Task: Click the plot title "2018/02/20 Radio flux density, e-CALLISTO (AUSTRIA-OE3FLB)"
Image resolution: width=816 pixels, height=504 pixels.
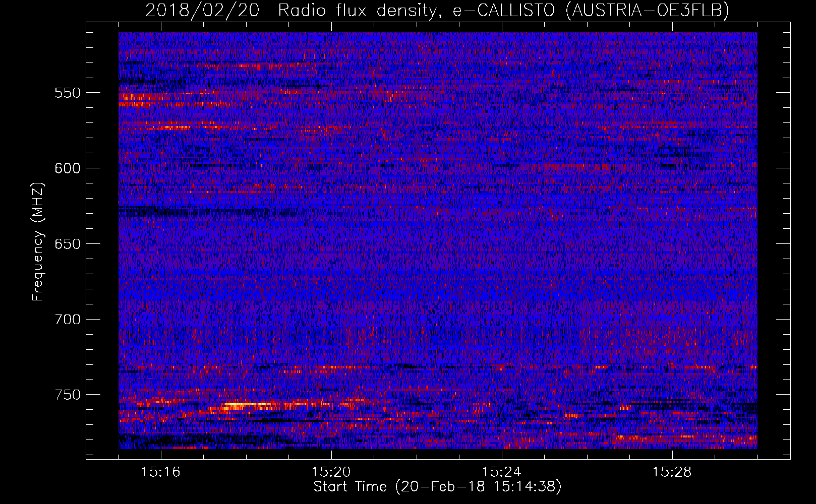Action: click(x=437, y=10)
